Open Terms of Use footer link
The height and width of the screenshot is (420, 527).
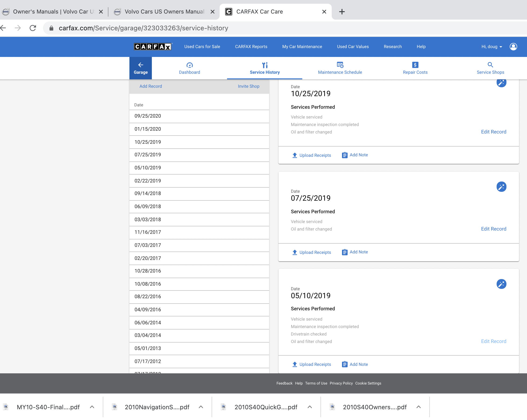(x=316, y=383)
